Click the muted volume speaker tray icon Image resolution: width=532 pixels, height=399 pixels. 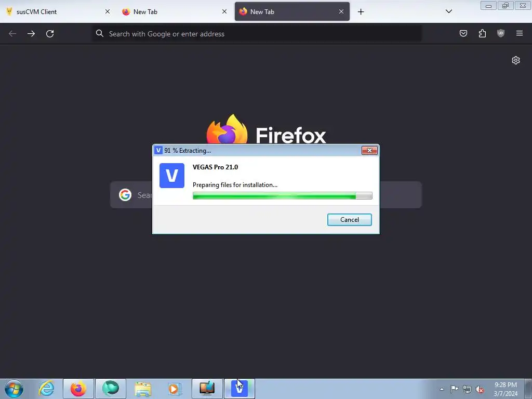[480, 389]
